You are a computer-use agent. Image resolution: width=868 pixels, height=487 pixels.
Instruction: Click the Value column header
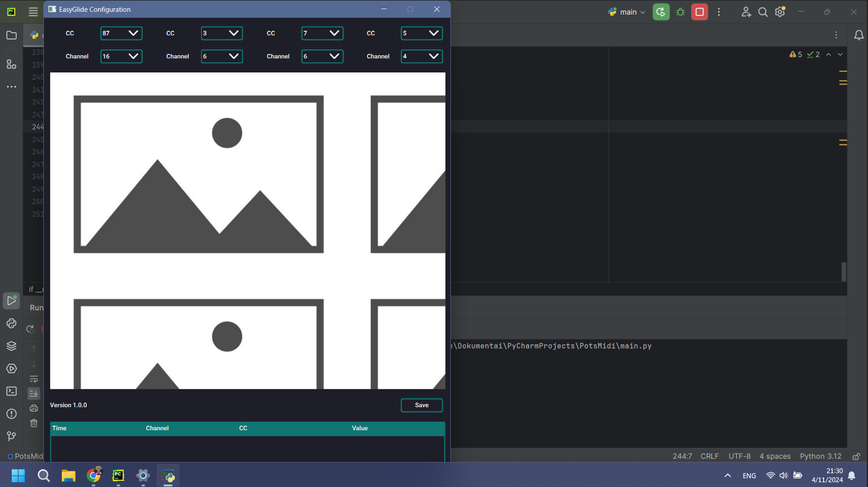pyautogui.click(x=360, y=429)
